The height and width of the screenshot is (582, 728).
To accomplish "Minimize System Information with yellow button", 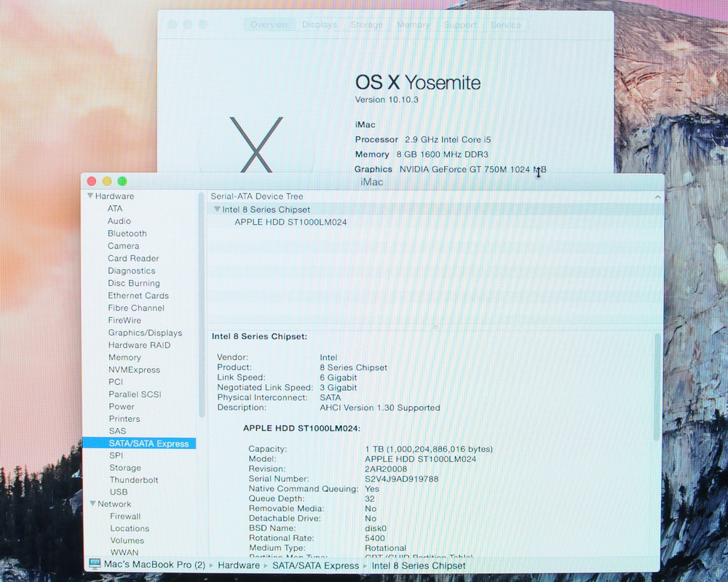I will tap(107, 181).
